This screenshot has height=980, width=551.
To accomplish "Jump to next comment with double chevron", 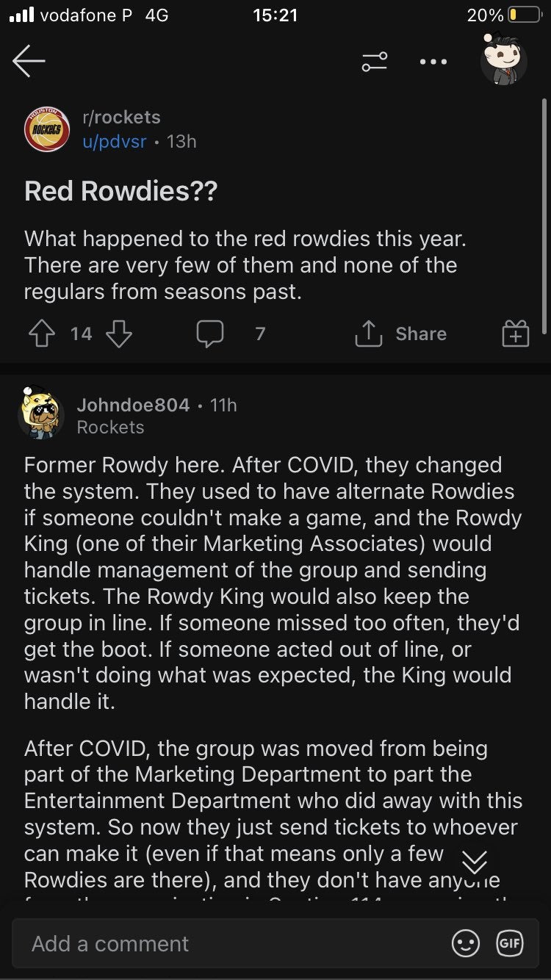I will tap(474, 861).
